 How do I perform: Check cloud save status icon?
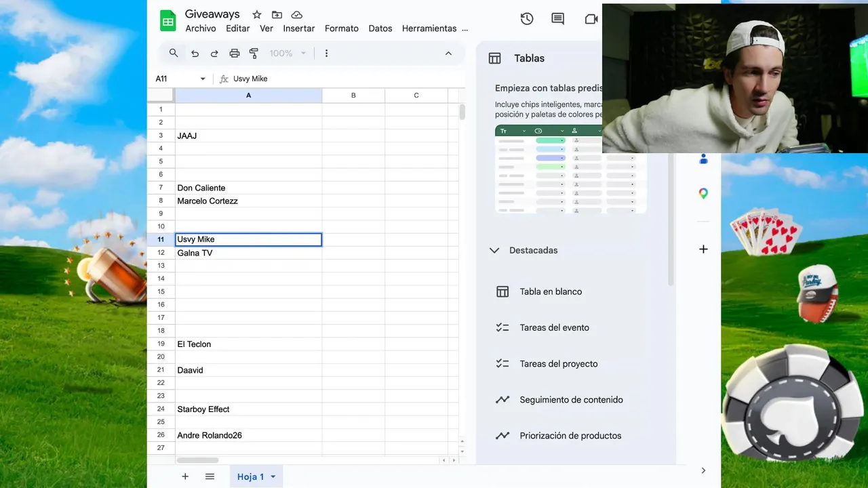pyautogui.click(x=296, y=15)
